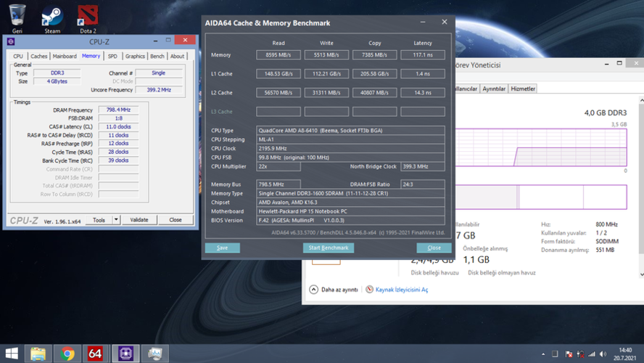Open the SPD tab in CPU-Z
This screenshot has width=644, height=363.
tap(112, 57)
